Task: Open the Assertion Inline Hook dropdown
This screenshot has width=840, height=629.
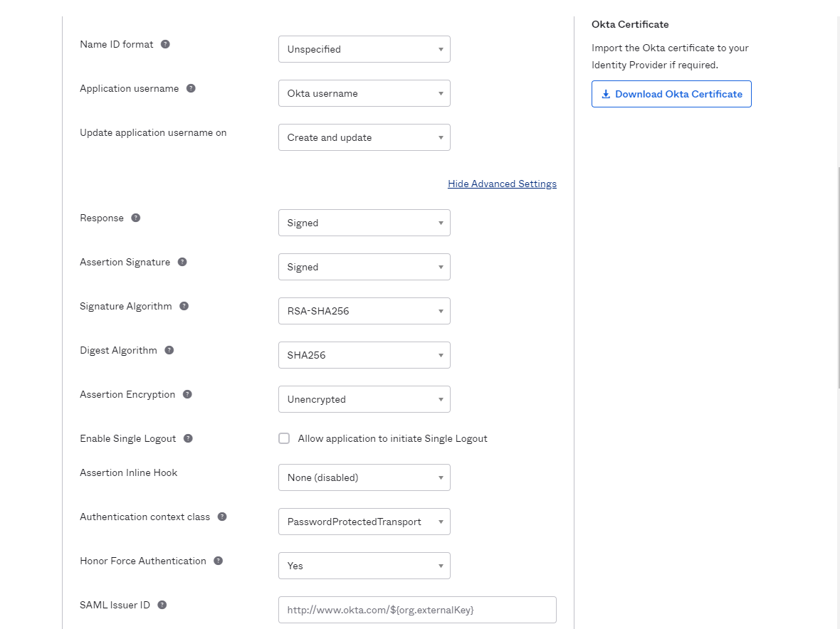Action: 364,477
